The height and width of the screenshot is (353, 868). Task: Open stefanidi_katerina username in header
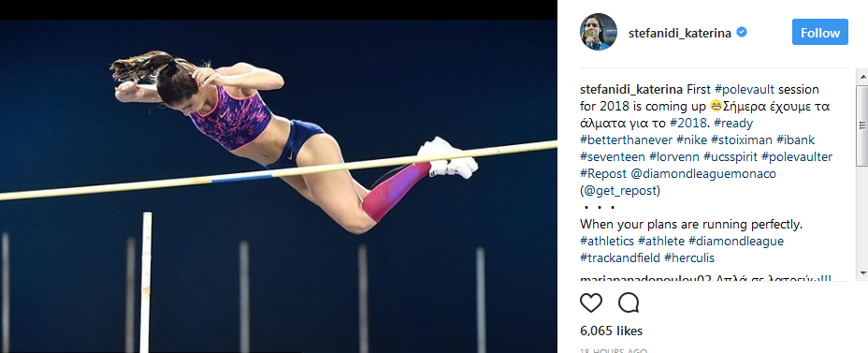click(680, 34)
